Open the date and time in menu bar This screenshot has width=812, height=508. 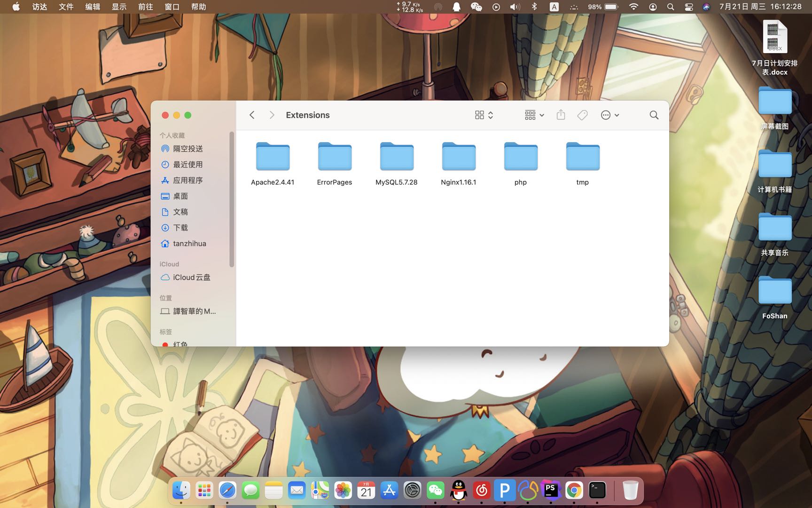[x=760, y=7]
